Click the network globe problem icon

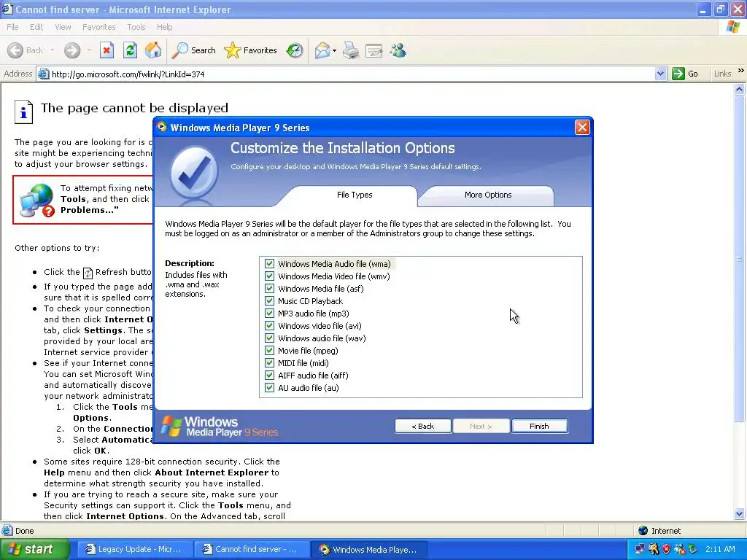click(37, 200)
